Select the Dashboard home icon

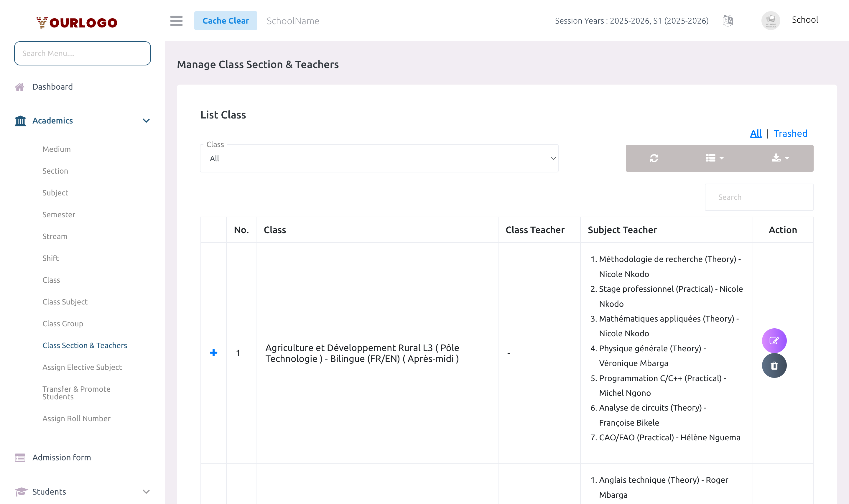click(x=20, y=87)
